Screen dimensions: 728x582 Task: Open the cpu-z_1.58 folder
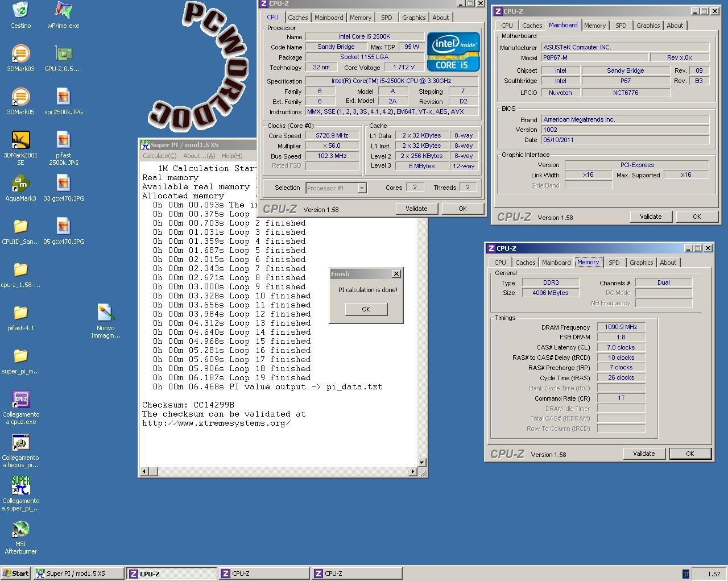tap(20, 275)
